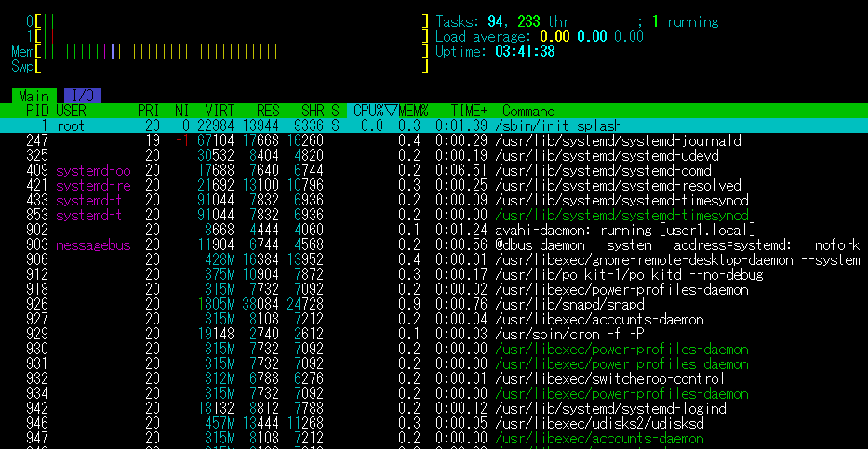Sort by RES memory column
The width and height of the screenshot is (868, 449).
tap(267, 111)
